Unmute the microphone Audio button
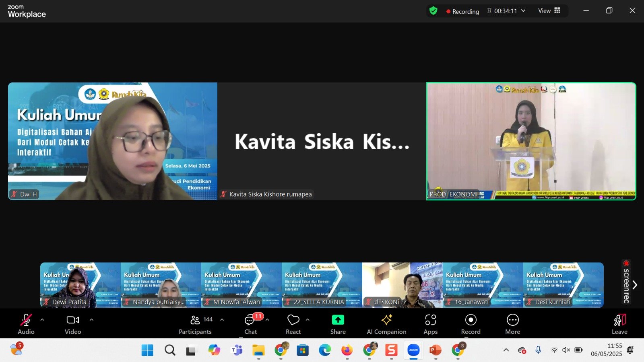This screenshot has width=644, height=362. 26,324
